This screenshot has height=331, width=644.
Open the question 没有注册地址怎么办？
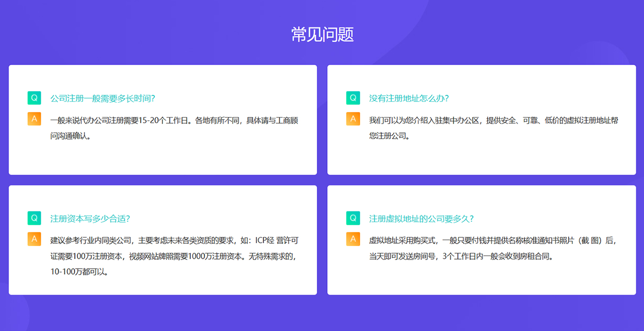pyautogui.click(x=409, y=98)
